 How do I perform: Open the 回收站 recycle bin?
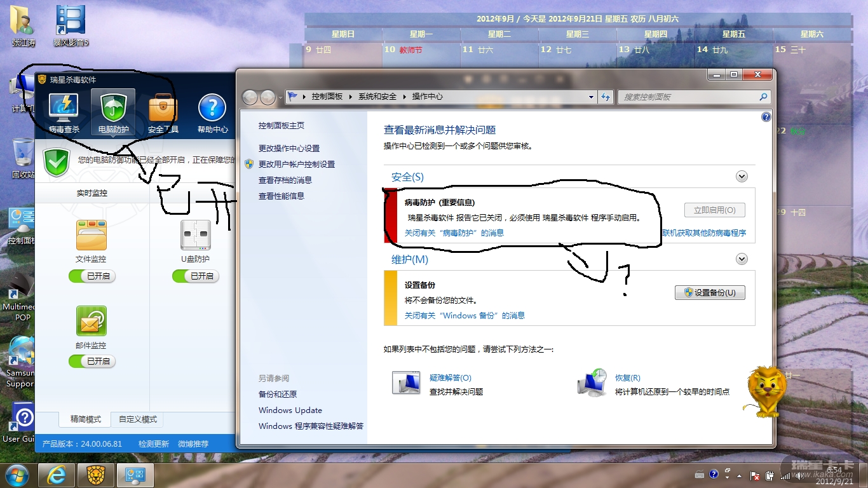[x=24, y=159]
